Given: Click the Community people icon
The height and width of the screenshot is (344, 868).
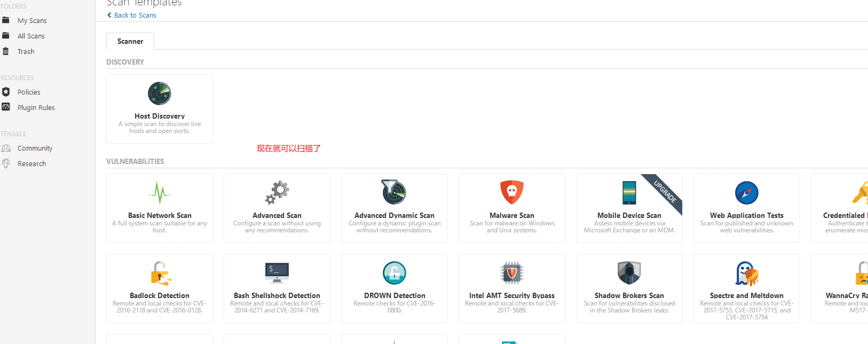Looking at the screenshot, I should coord(6,148).
